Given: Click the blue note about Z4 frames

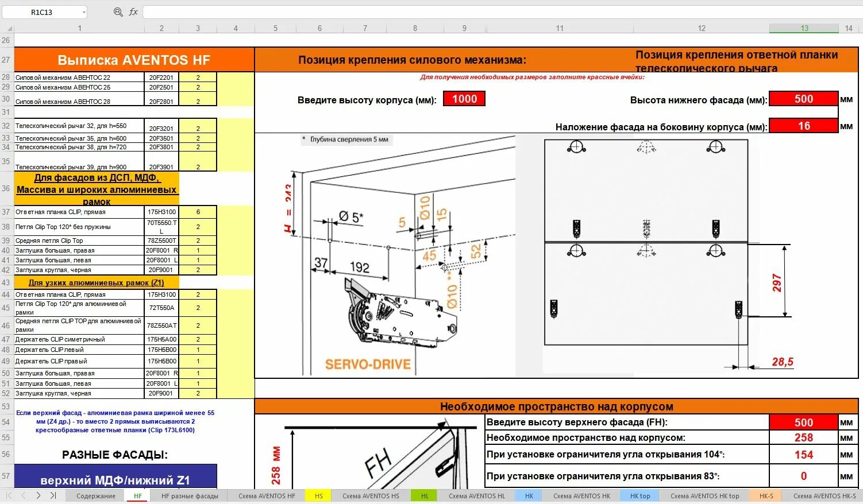Looking at the screenshot, I should [x=115, y=421].
